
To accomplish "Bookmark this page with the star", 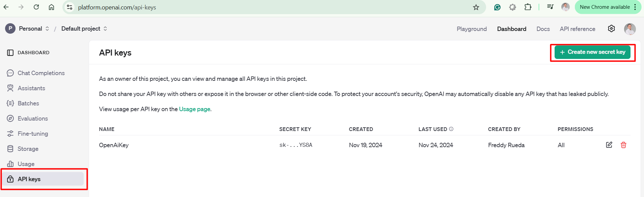I will [x=476, y=7].
